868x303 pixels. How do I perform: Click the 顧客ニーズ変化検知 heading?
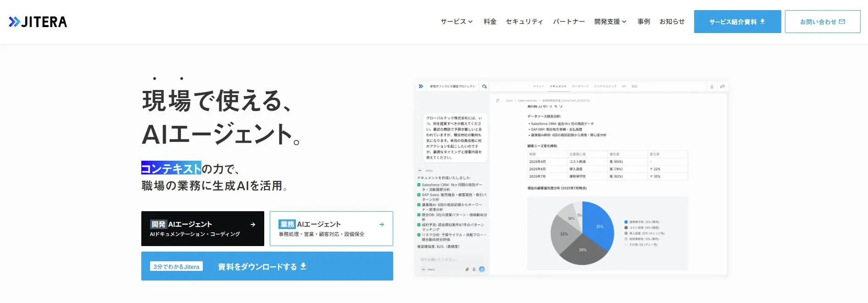coord(543,146)
